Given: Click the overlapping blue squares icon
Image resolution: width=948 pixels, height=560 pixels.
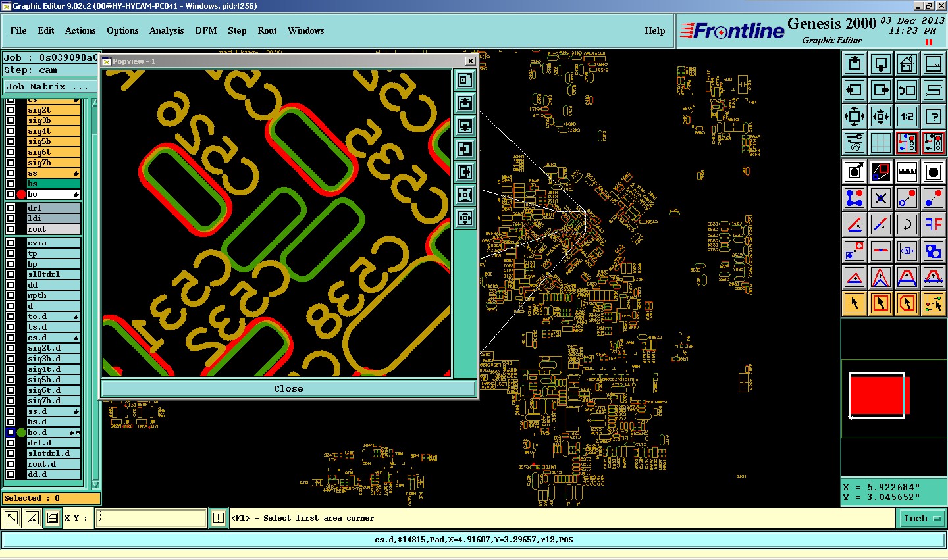Looking at the screenshot, I should click(x=934, y=251).
